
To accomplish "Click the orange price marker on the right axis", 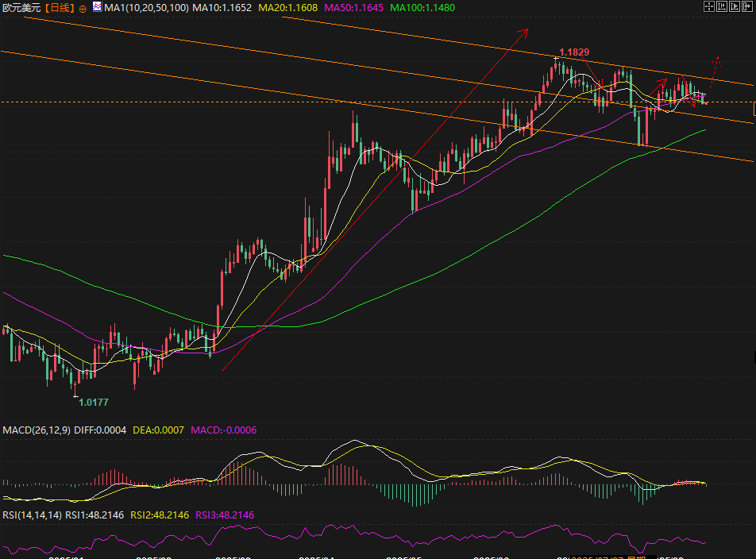I will pyautogui.click(x=754, y=110).
